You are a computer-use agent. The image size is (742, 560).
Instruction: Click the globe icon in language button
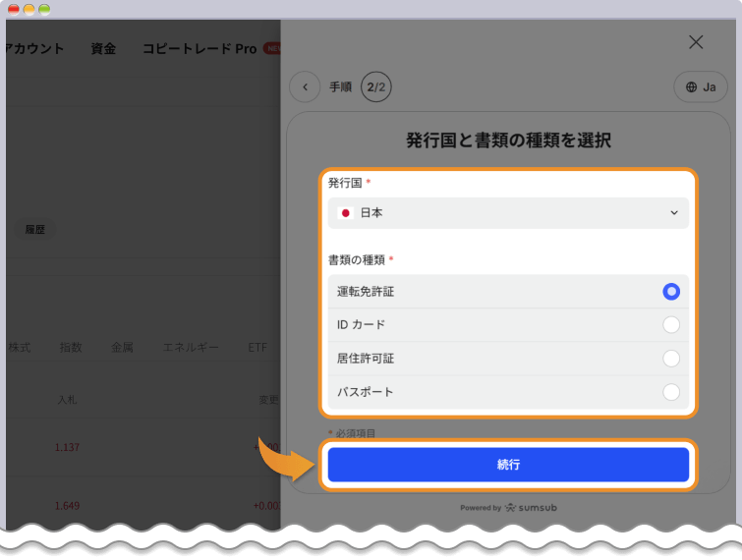(691, 87)
